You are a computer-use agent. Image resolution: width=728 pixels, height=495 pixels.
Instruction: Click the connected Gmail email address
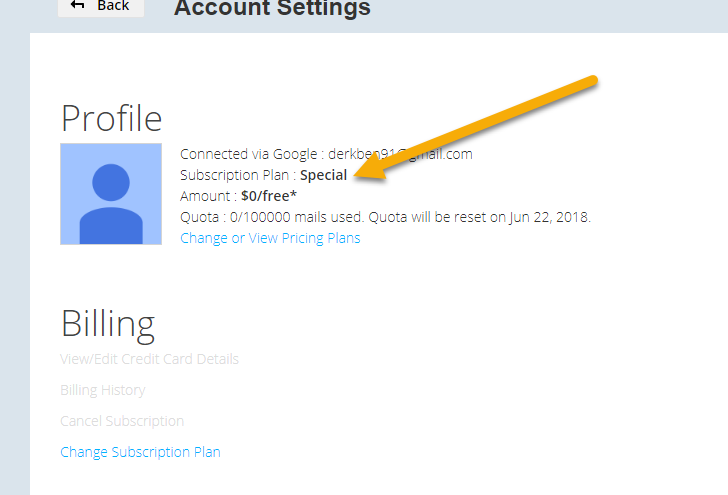[x=400, y=154]
